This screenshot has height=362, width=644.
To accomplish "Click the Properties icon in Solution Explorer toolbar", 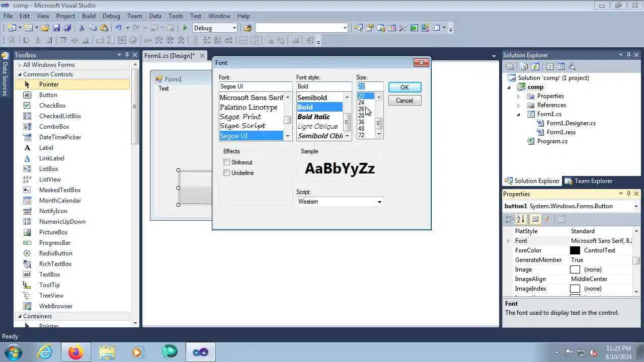I will pos(510,66).
